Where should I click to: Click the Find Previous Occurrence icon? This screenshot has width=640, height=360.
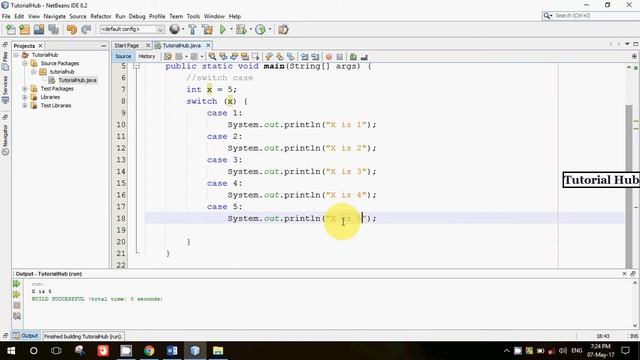223,57
